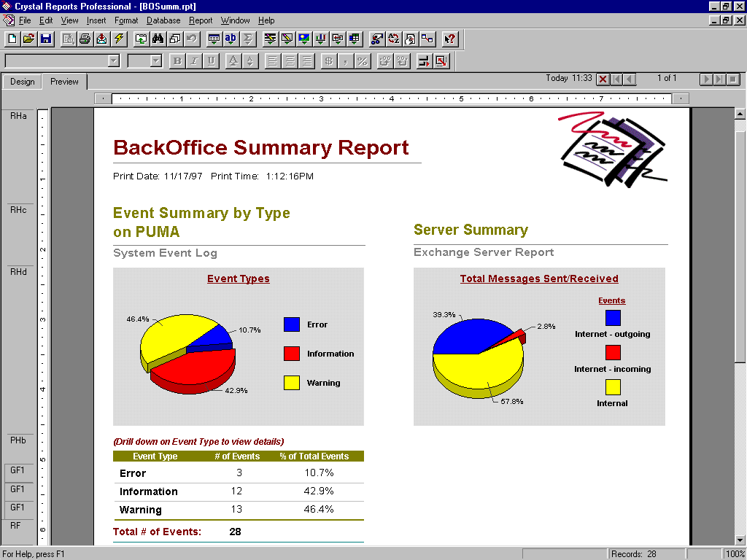Click the yellow Internal legend swatch

click(613, 386)
